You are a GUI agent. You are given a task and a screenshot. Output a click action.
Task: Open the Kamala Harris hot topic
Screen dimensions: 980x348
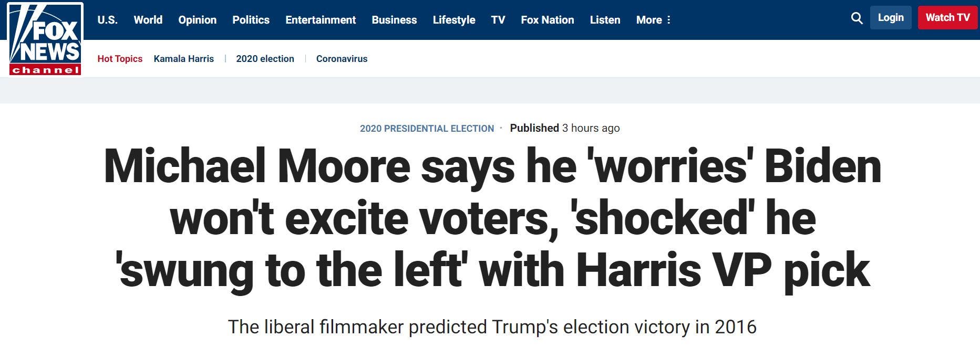pos(184,59)
